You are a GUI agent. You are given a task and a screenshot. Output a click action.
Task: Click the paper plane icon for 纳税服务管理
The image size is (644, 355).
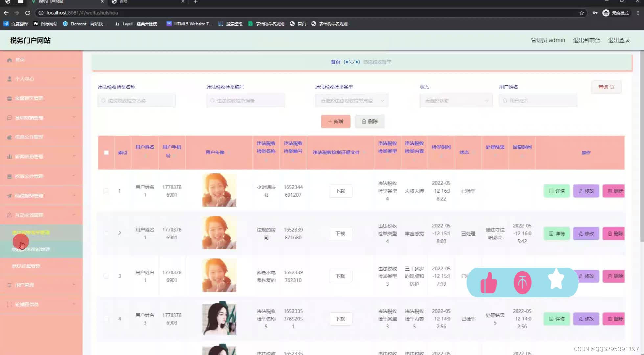coord(10,196)
